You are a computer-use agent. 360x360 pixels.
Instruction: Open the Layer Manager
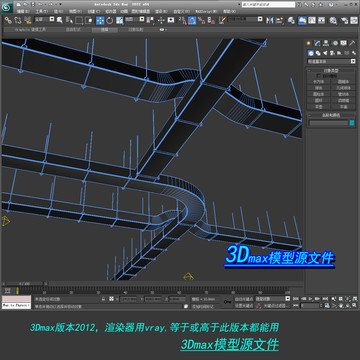click(x=291, y=20)
